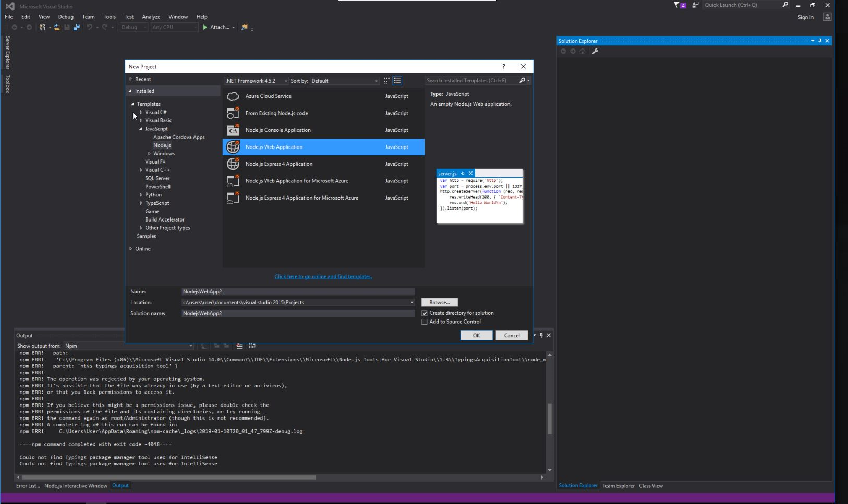Expand Recent templates section
This screenshot has height=504, width=848.
pos(131,79)
